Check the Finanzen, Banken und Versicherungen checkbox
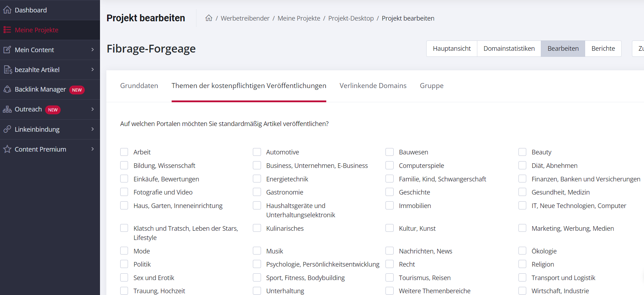Screen dimensions: 644x295 click(522, 179)
